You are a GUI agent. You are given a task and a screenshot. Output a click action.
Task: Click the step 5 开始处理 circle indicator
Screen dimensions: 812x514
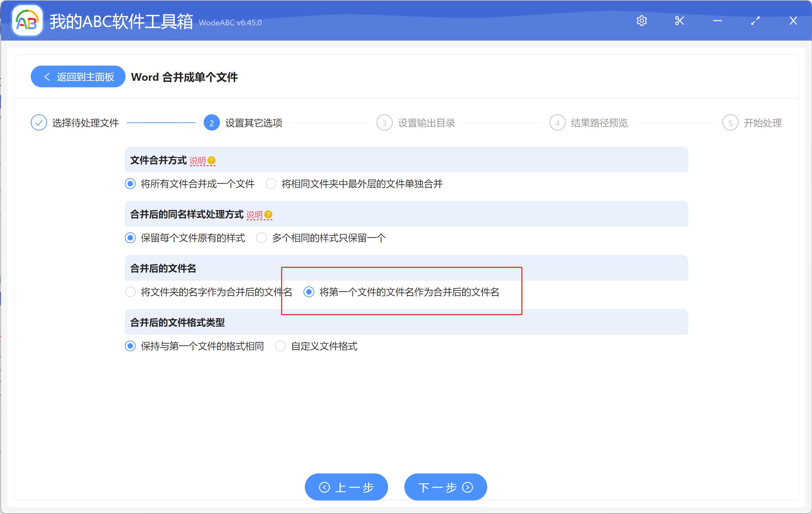tap(730, 122)
